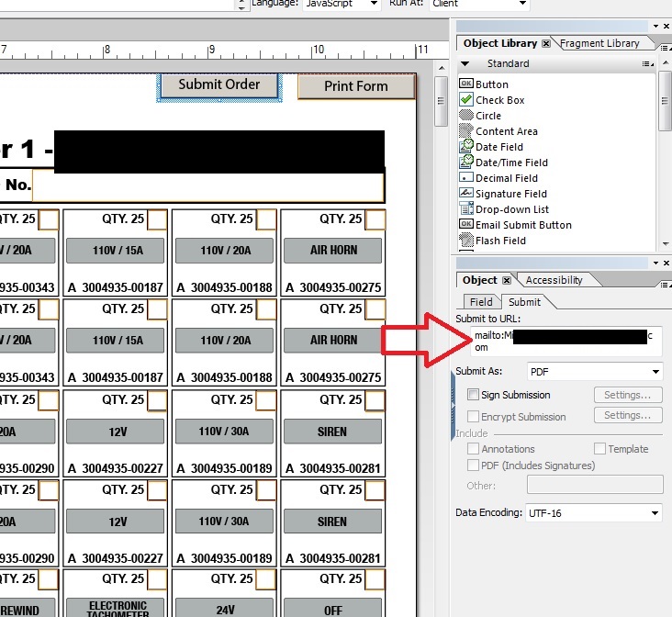
Task: Open Sign Submission Settings button
Action: [628, 395]
